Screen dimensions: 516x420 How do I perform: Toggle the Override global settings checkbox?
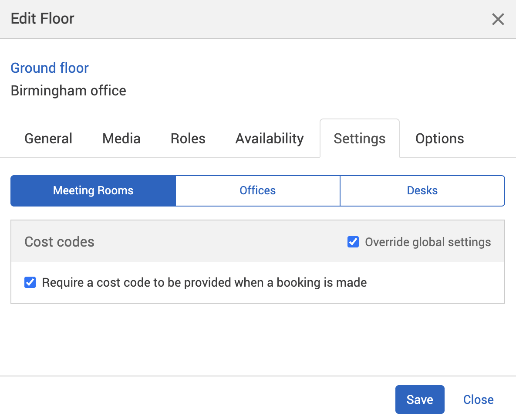(353, 241)
